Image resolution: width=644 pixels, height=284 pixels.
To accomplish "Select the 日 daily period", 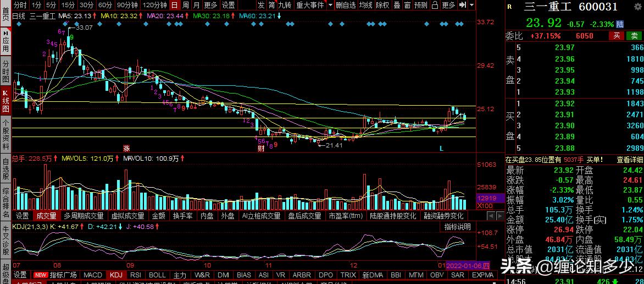I will tap(175, 5).
